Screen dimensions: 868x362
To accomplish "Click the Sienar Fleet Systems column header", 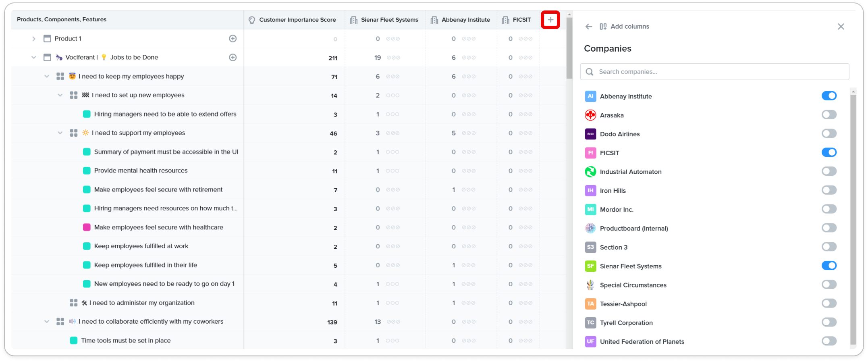I will [x=385, y=20].
